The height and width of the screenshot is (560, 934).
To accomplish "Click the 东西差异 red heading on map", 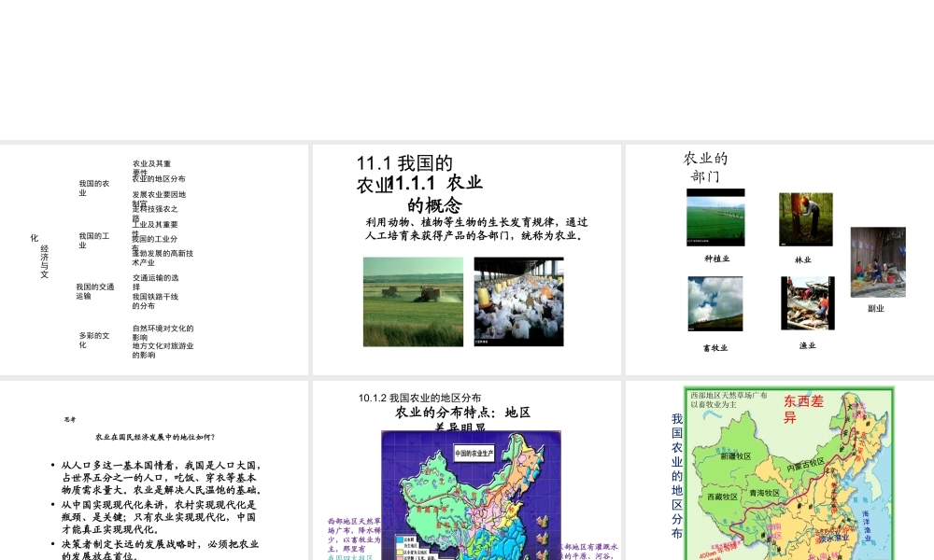I will click(x=803, y=409).
